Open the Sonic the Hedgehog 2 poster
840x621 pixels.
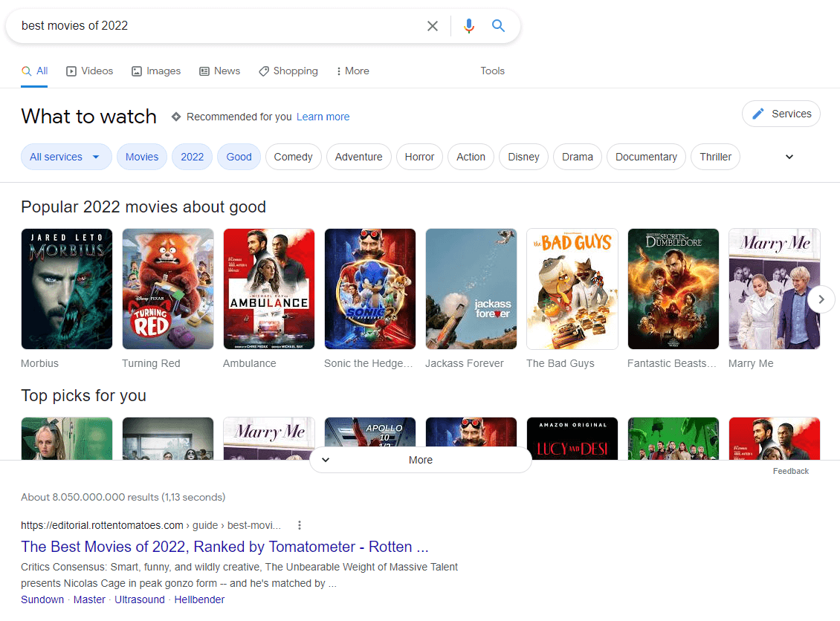pos(370,289)
